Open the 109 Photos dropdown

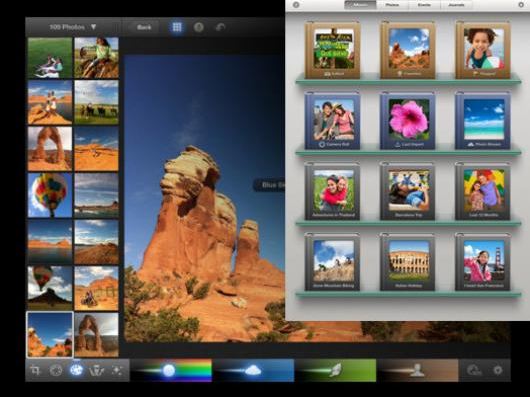click(x=73, y=27)
